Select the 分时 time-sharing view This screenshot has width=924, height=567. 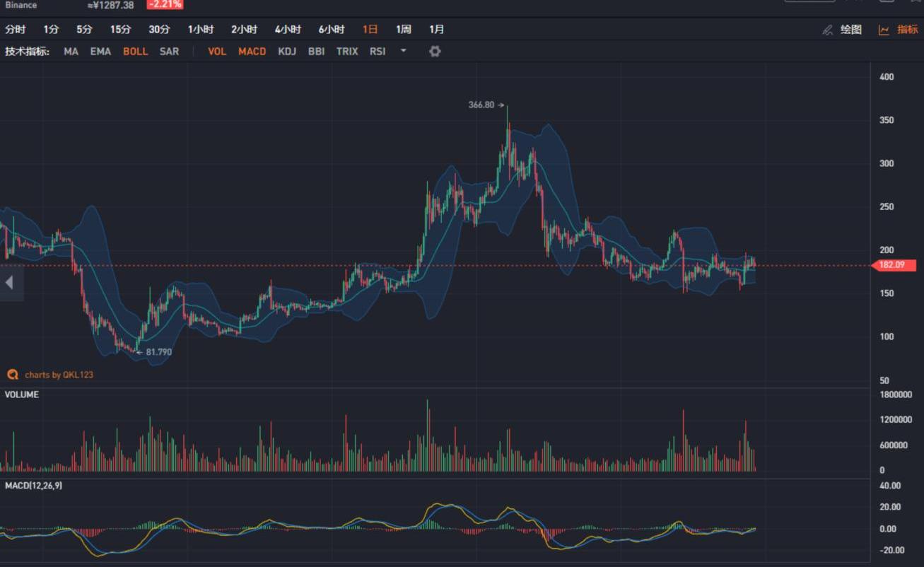(x=15, y=30)
